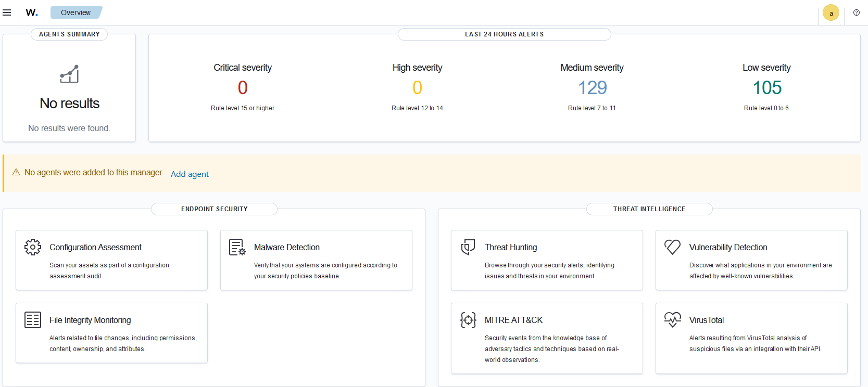Click the File Integrity Monitoring list icon
Viewport: 868px width, 387px height.
[x=33, y=320]
